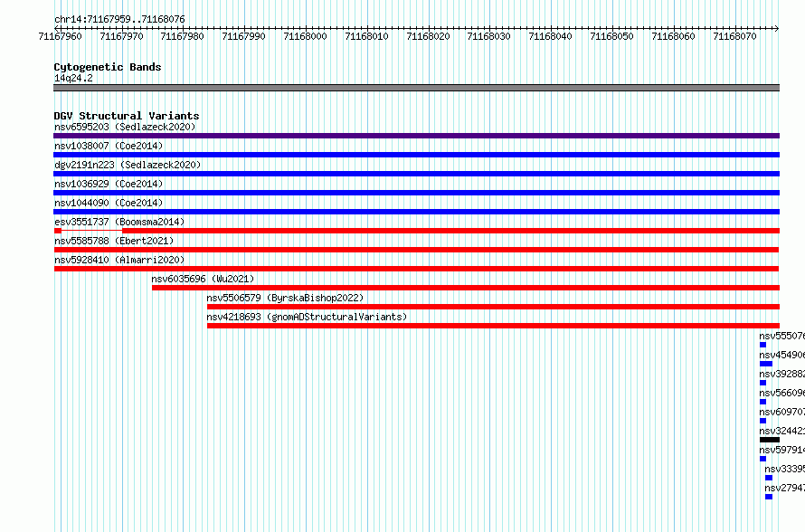Open the cut-off nsv32442 variant label
This screenshot has width=805, height=532.
coord(781,431)
